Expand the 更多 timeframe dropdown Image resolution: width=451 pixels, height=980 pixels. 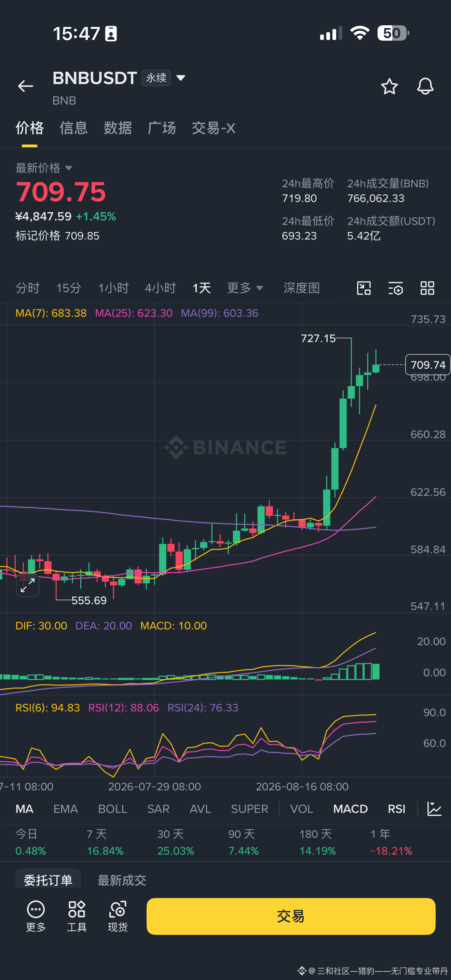(245, 288)
